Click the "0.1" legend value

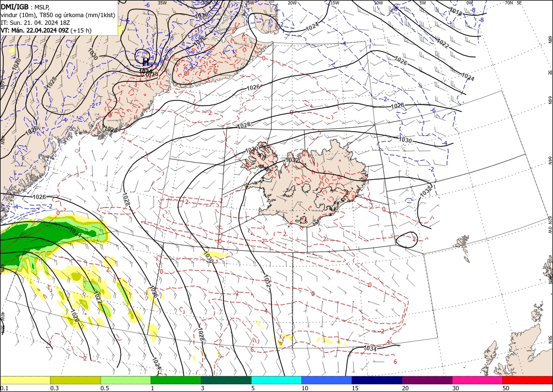(3, 388)
